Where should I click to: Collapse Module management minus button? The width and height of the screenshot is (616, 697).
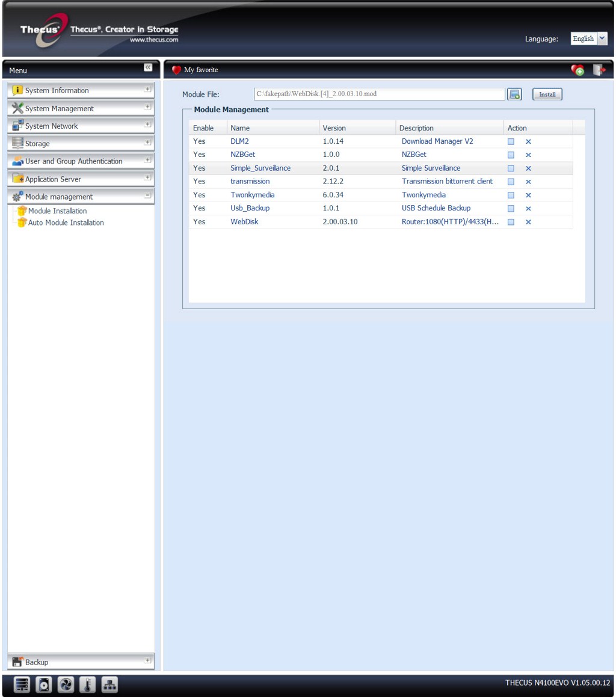click(147, 195)
